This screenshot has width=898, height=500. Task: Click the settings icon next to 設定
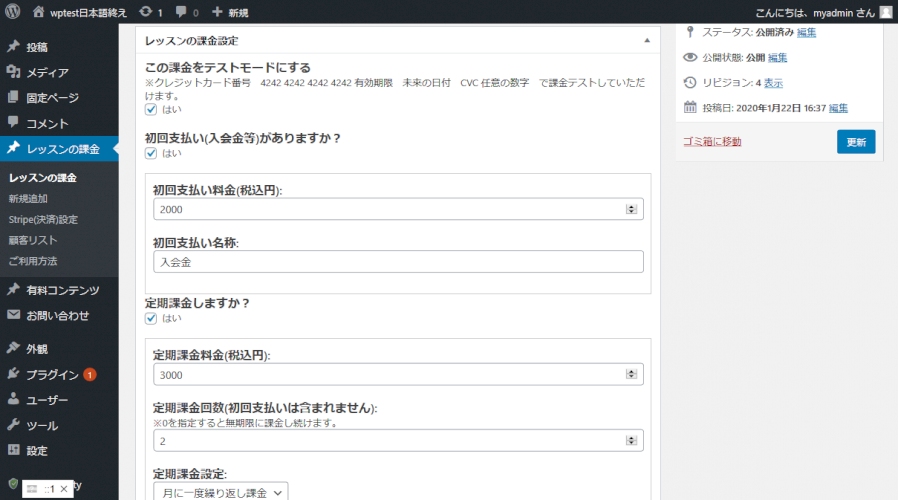[14, 450]
